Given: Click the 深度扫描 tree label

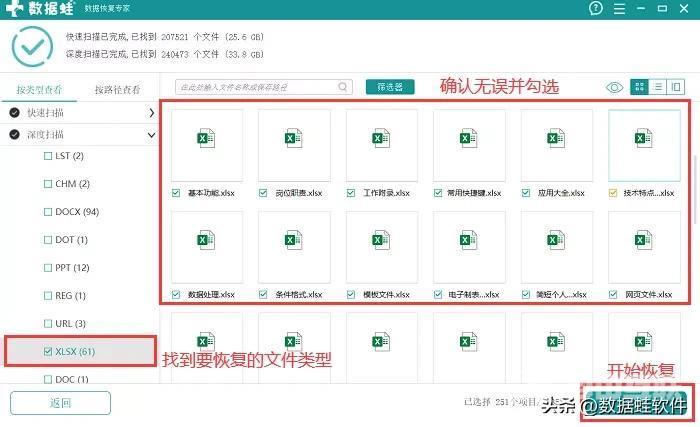Looking at the screenshot, I should click(45, 134).
